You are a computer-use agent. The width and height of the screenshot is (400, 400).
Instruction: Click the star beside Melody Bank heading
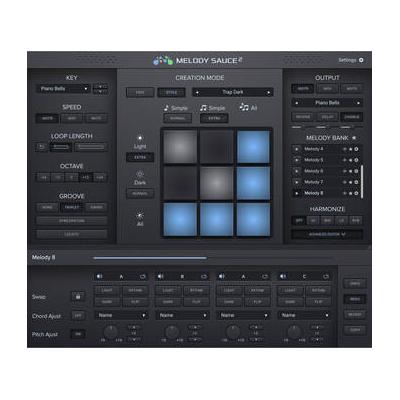click(x=354, y=138)
